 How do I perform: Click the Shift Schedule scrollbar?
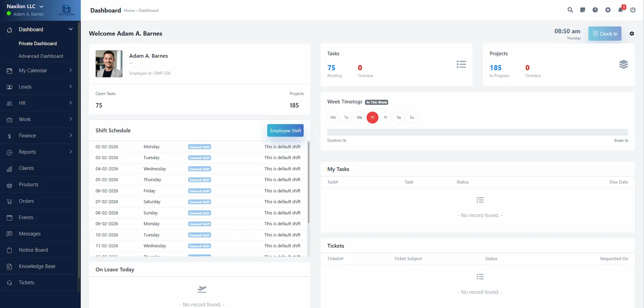click(x=308, y=183)
